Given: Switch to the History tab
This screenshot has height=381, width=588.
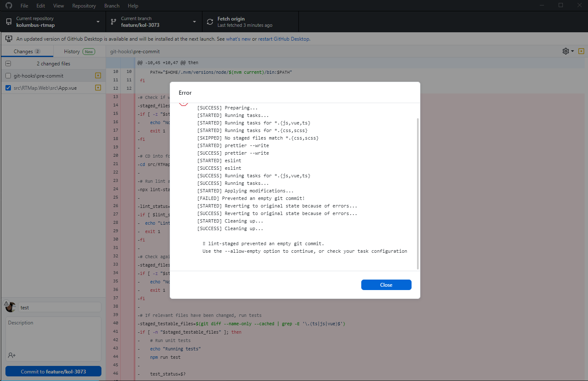Looking at the screenshot, I should (71, 51).
